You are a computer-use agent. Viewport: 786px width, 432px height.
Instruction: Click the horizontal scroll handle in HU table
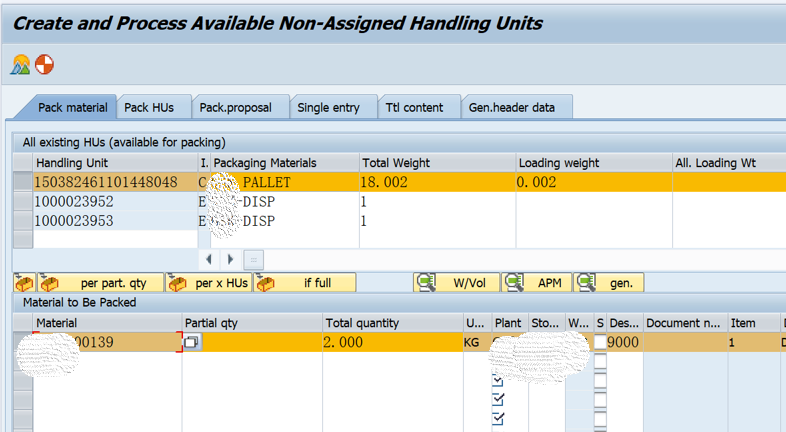253,260
